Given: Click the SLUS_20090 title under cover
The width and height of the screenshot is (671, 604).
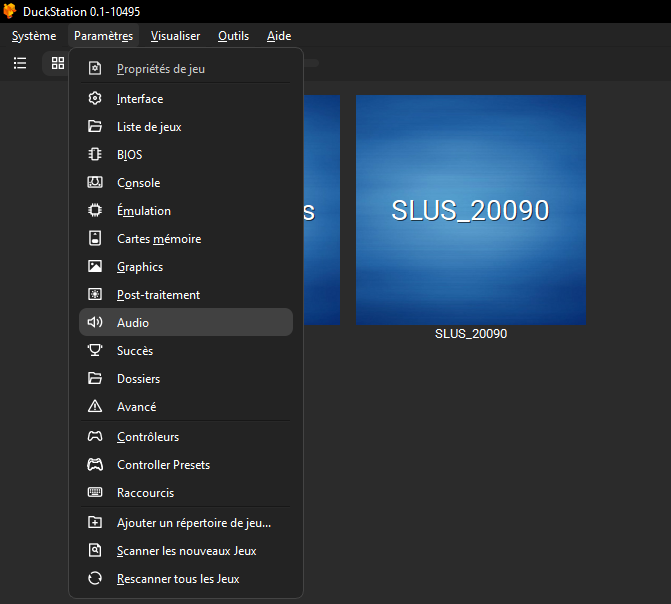Looking at the screenshot, I should click(x=471, y=333).
